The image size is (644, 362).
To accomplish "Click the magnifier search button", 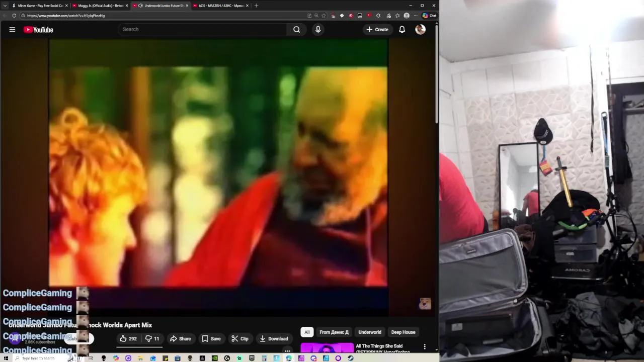I will coord(297,29).
